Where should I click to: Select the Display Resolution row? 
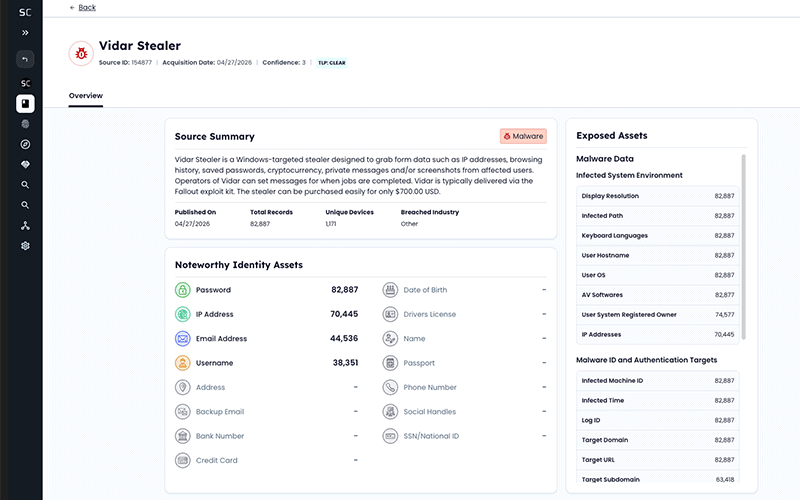coord(658,196)
